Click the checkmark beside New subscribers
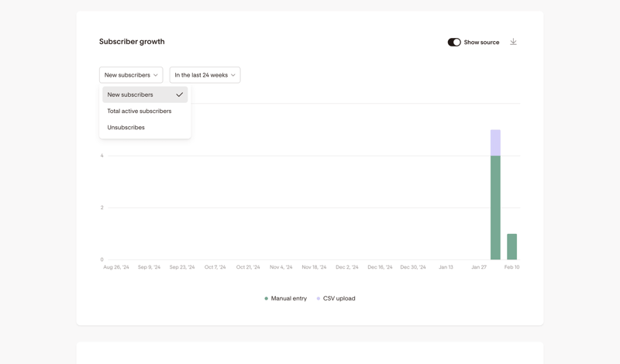Viewport: 620px width, 364px height. [x=180, y=94]
